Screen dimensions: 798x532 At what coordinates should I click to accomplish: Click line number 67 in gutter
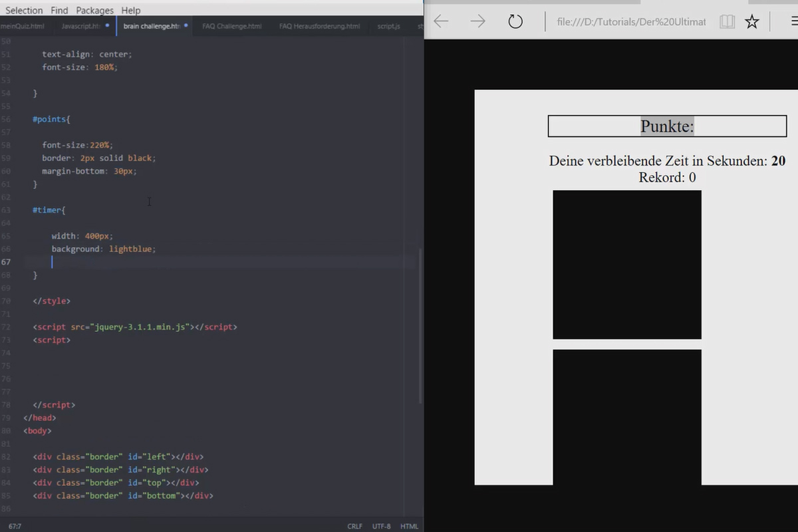click(5, 262)
